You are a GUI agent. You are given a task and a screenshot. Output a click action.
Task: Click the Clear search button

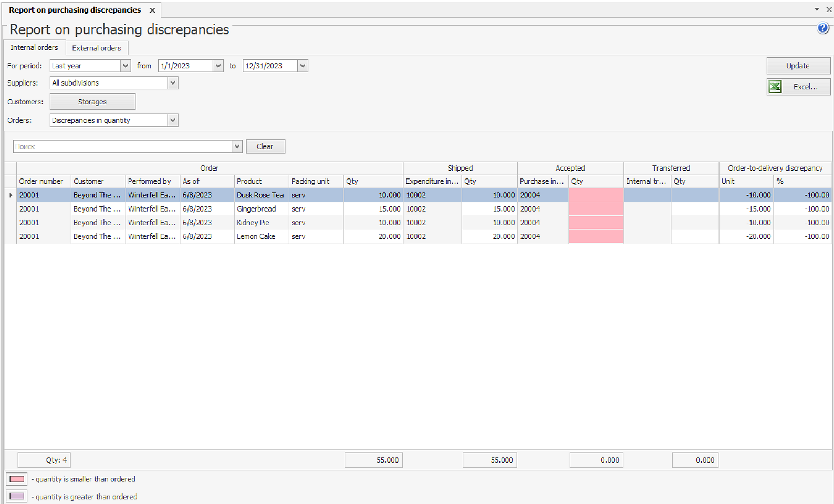coord(265,146)
